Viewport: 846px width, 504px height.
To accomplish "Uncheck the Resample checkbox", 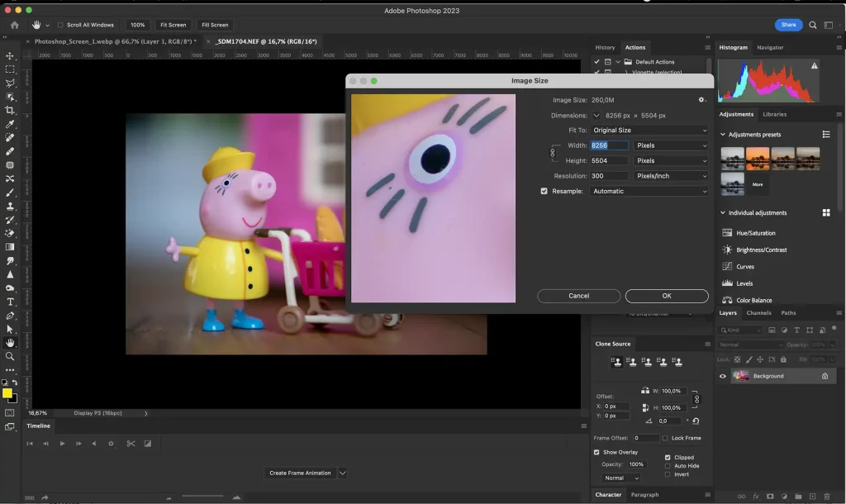I will [x=544, y=191].
